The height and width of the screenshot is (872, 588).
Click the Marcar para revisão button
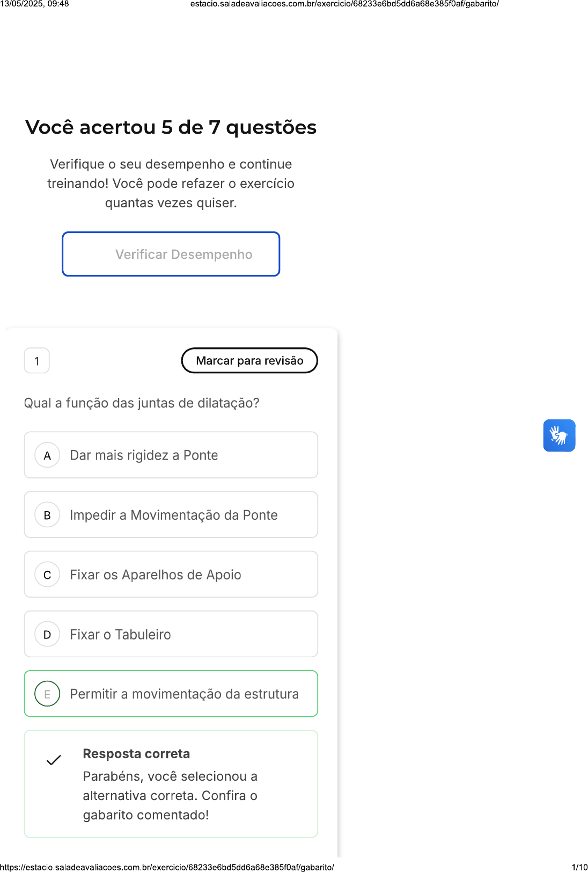click(249, 360)
